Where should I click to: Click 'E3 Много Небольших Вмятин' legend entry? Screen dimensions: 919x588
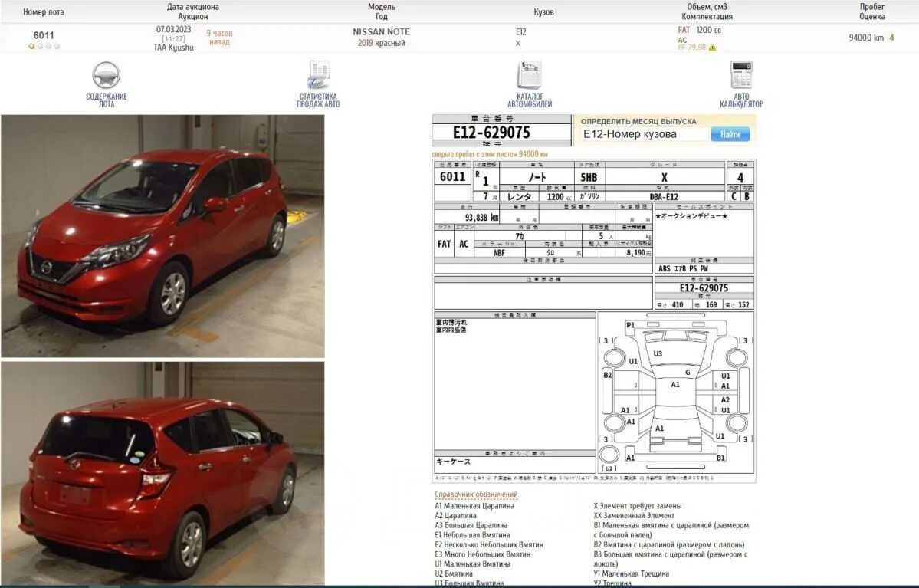[x=482, y=554]
